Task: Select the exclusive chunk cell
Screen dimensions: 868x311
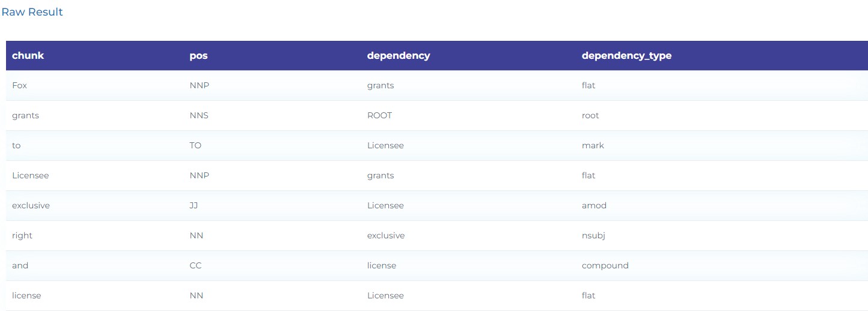Action: pos(31,205)
